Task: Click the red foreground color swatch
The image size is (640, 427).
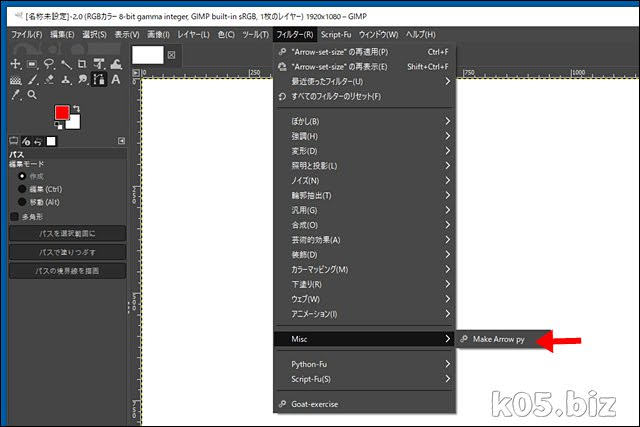Action: (x=62, y=112)
